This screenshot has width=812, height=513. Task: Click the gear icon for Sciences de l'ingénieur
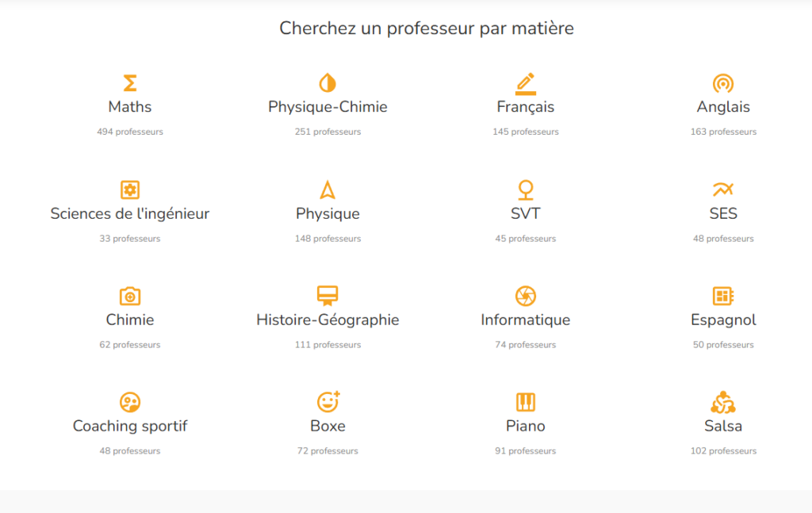pyautogui.click(x=130, y=190)
